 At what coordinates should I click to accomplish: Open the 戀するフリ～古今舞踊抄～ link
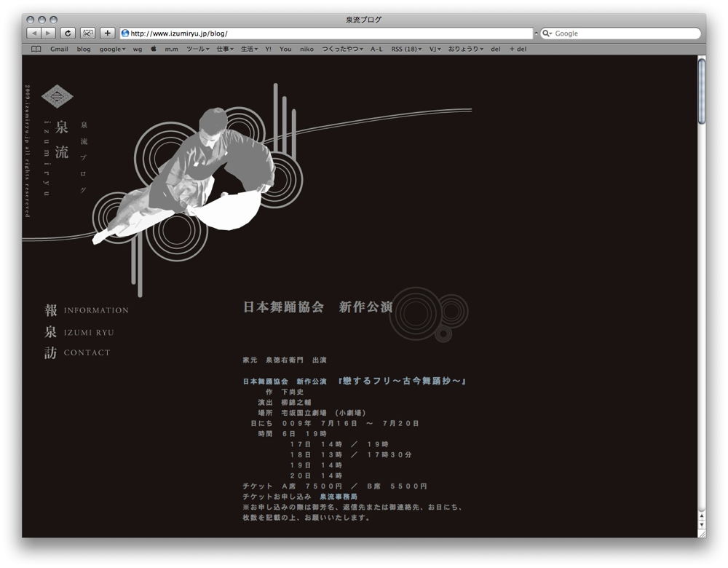tap(402, 381)
